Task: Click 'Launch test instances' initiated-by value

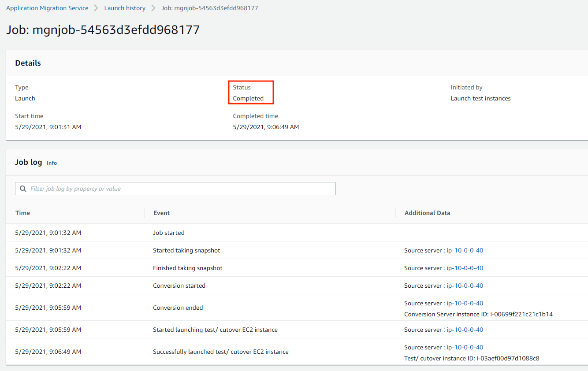Action: click(x=480, y=98)
